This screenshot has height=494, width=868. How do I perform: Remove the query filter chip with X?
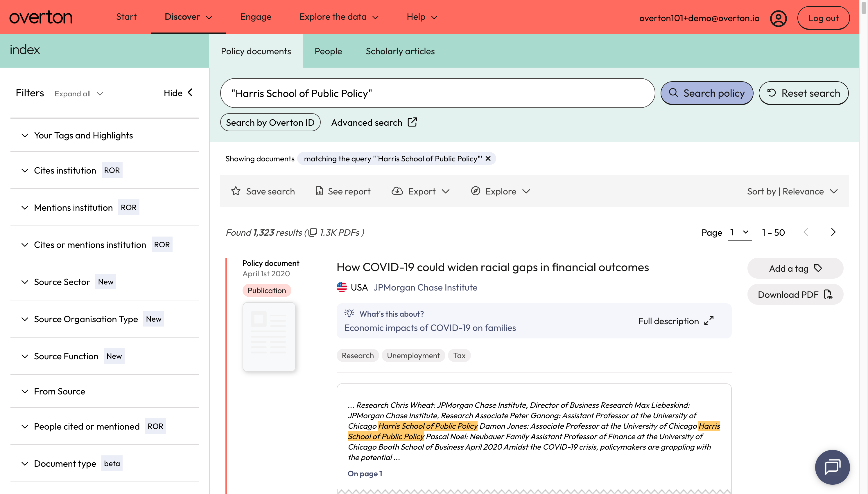(x=488, y=158)
